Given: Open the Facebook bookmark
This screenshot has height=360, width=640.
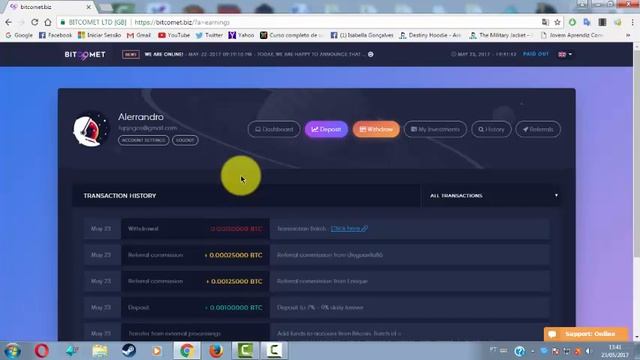Looking at the screenshot, I should point(55,36).
